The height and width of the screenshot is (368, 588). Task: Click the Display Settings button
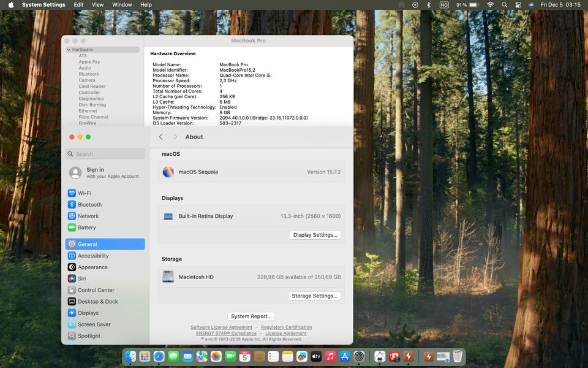[x=315, y=235]
